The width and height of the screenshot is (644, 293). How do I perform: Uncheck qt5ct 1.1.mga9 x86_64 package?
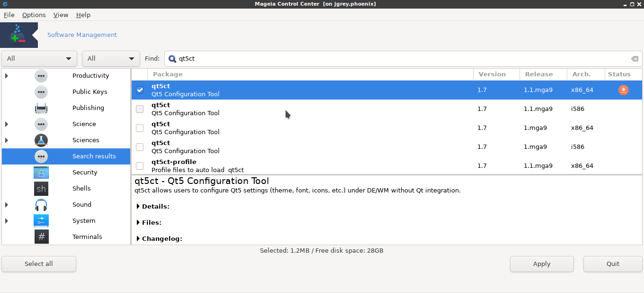[x=140, y=90]
